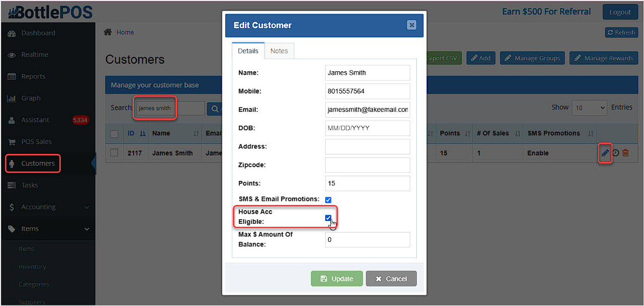Click the Export CSV button

point(444,58)
